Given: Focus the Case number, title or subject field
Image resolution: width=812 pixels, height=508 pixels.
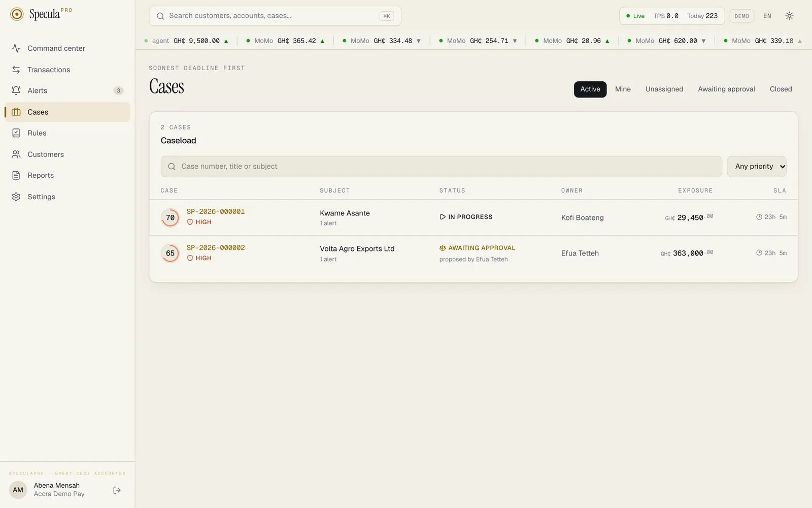Looking at the screenshot, I should point(441,167).
